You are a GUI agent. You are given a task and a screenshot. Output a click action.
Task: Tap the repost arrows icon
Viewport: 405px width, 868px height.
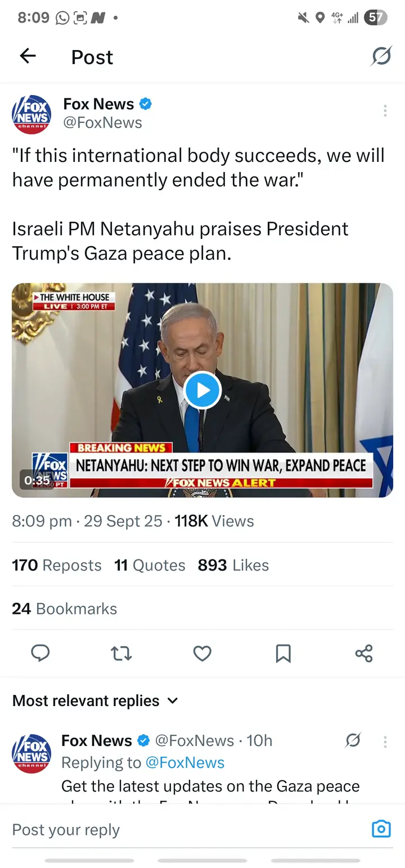pos(121,653)
